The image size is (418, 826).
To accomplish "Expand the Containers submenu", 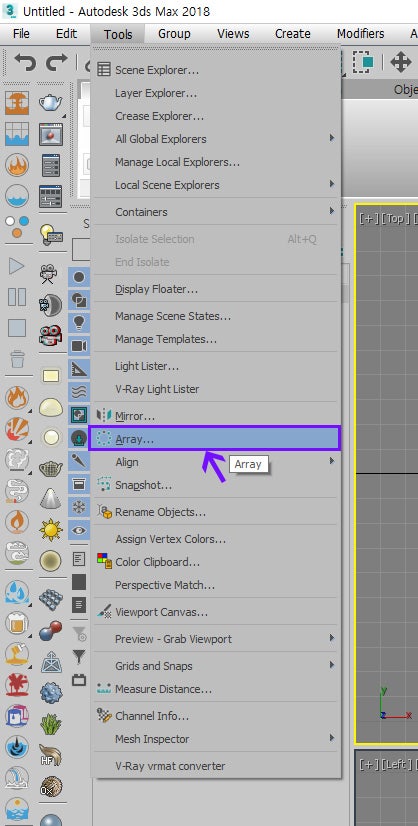I will (216, 212).
